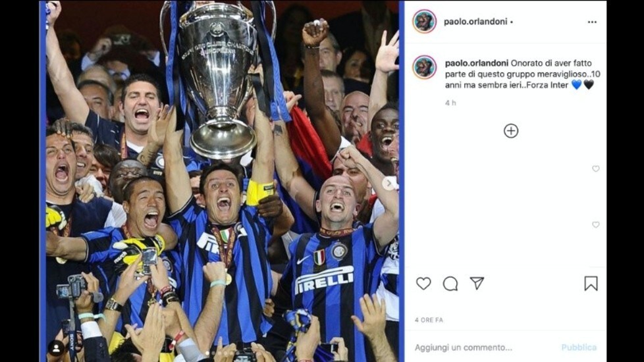Open the '4 ORE FA' timestamp link
The height and width of the screenshot is (362, 644).
pyautogui.click(x=429, y=320)
